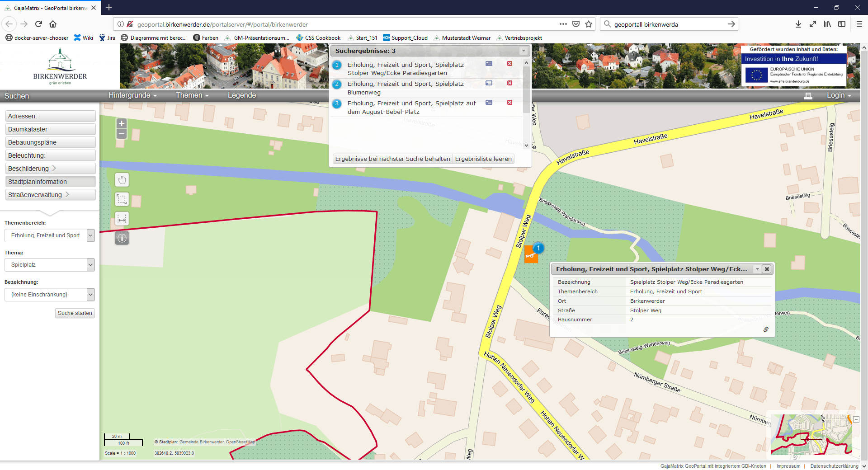Viewport: 868px width, 470px height.
Task: Zoom out of the map
Action: click(121, 134)
